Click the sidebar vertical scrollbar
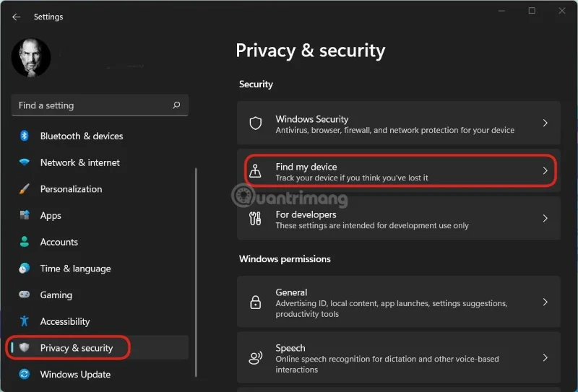This screenshot has height=392, width=578. [x=196, y=273]
